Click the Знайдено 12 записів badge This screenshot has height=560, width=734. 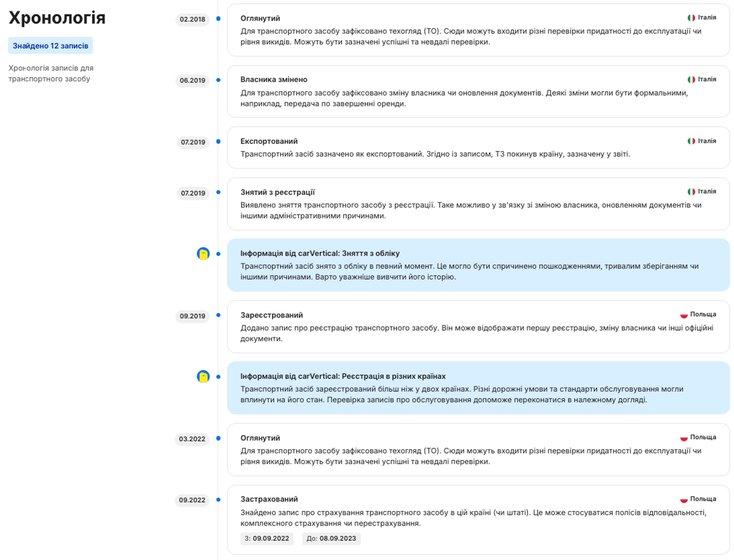[50, 46]
